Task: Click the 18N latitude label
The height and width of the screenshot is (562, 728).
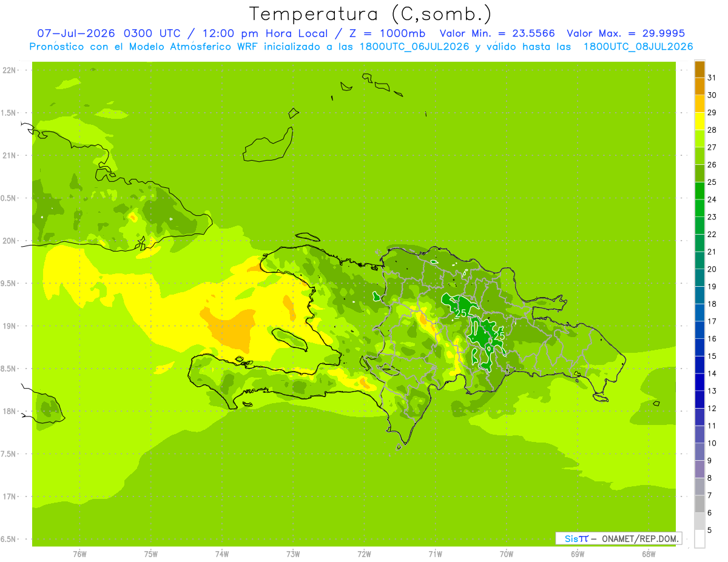Action: (x=10, y=411)
